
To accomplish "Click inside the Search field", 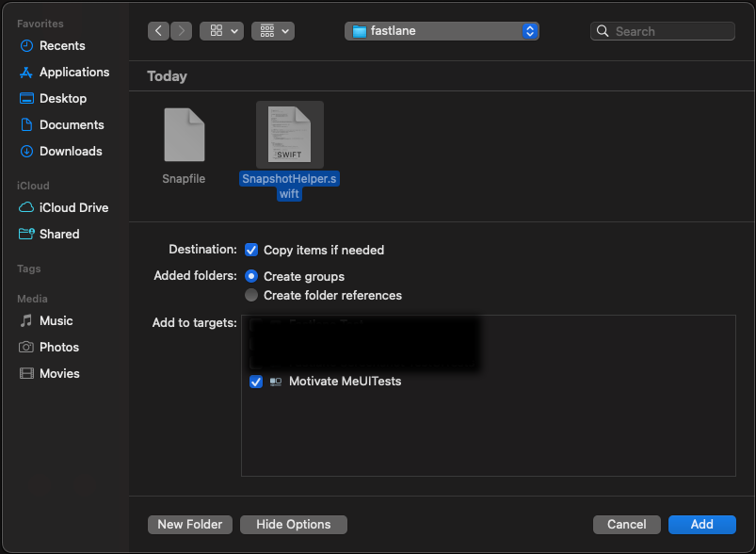I will pyautogui.click(x=662, y=30).
